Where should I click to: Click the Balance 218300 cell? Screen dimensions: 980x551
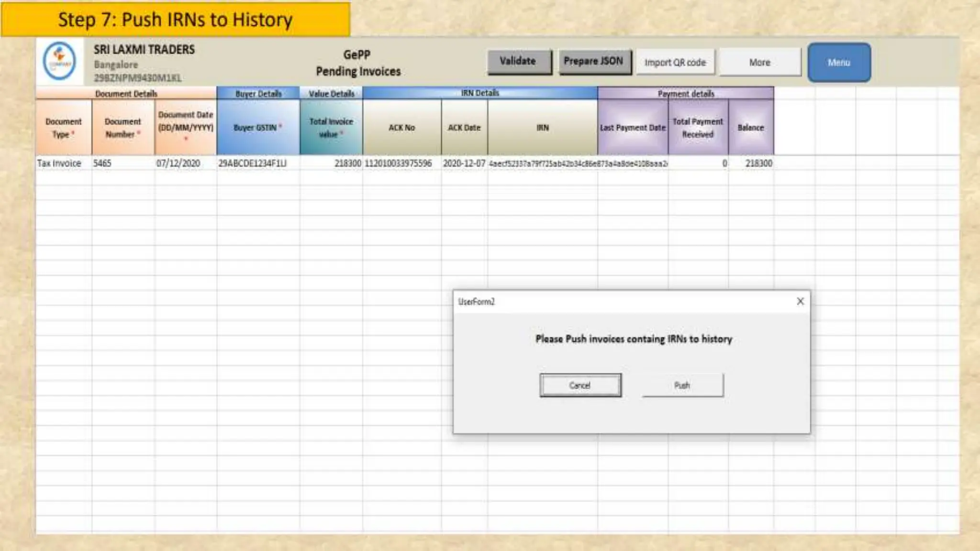coord(758,164)
